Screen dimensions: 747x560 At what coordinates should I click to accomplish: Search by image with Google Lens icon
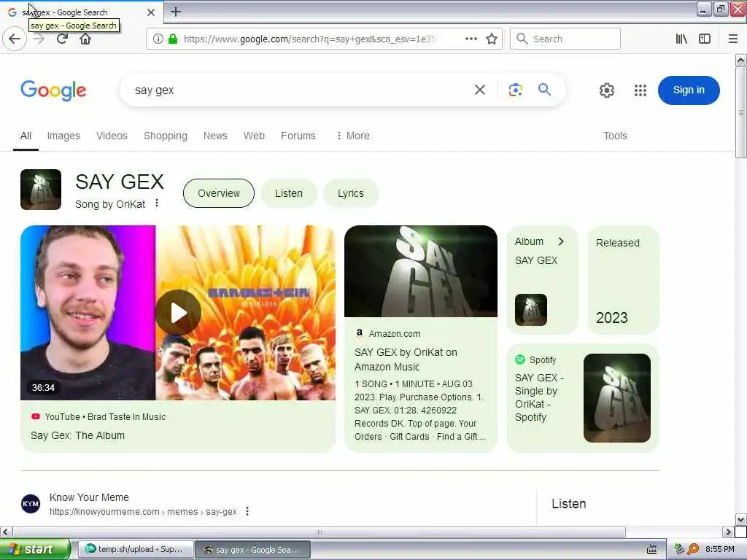click(516, 90)
